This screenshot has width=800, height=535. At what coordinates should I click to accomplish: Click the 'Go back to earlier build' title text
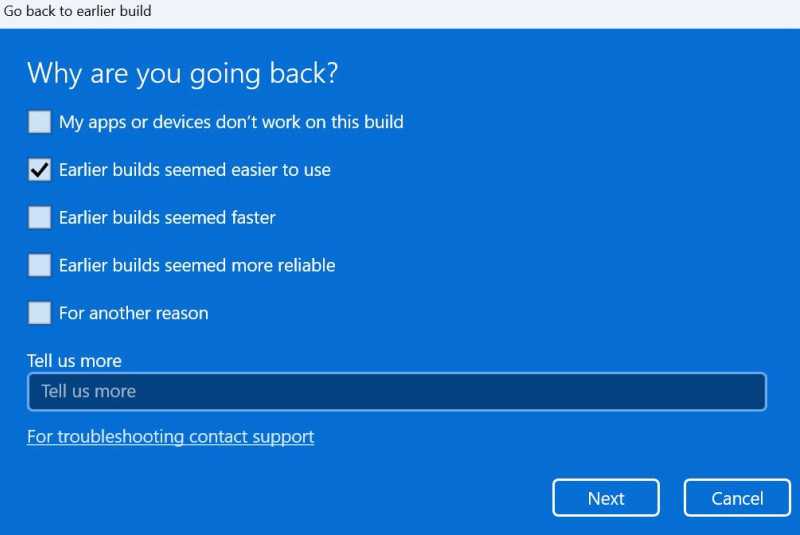(77, 11)
